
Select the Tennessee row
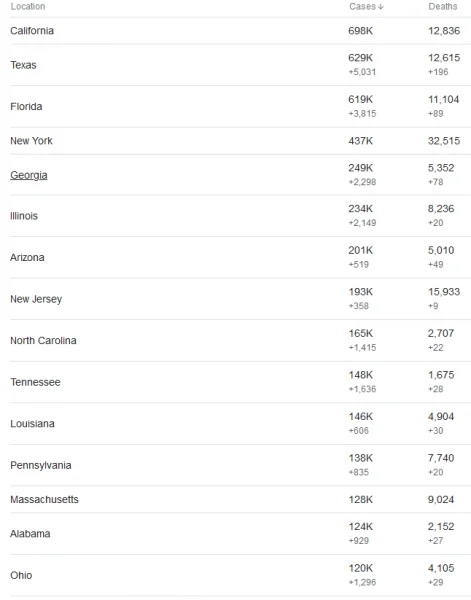coord(240,382)
